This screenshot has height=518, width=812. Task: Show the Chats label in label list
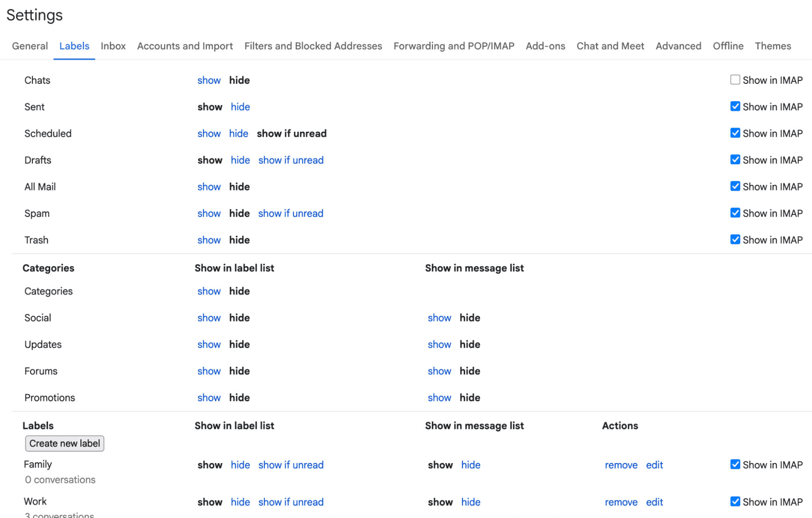209,80
